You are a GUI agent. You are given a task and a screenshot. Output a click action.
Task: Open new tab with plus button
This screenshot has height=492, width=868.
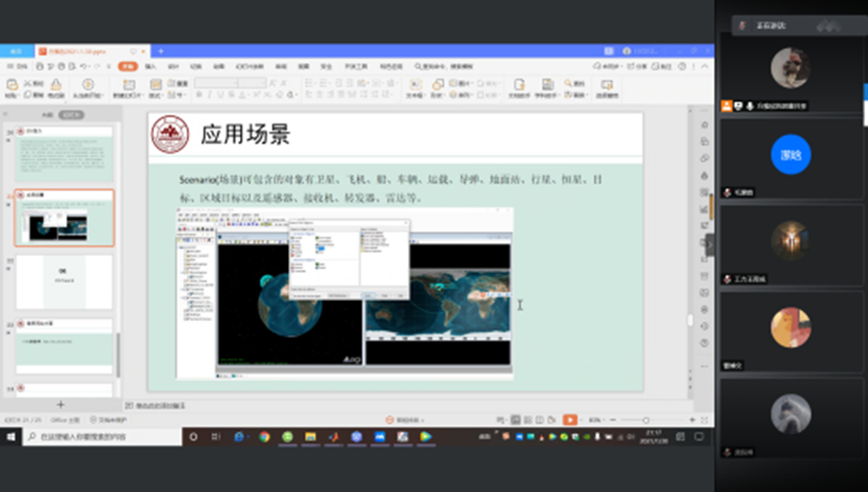click(x=160, y=50)
